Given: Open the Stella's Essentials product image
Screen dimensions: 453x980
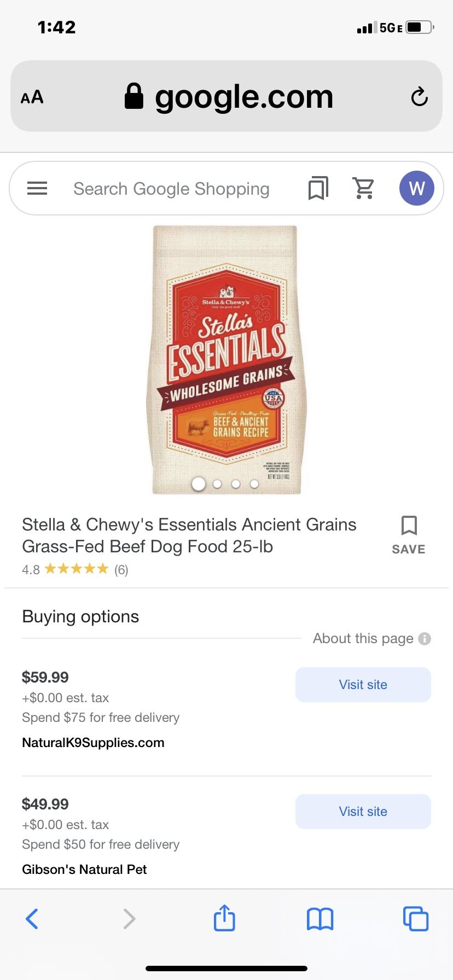Looking at the screenshot, I should tap(226, 355).
